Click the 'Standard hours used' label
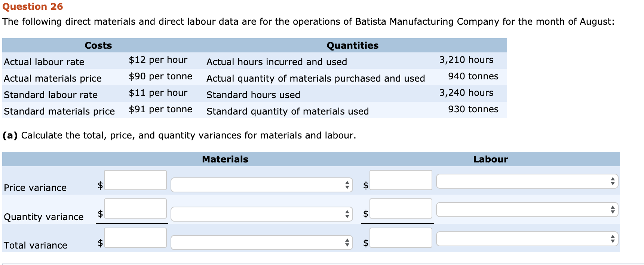Viewport: 644px width, 265px height. point(253,95)
